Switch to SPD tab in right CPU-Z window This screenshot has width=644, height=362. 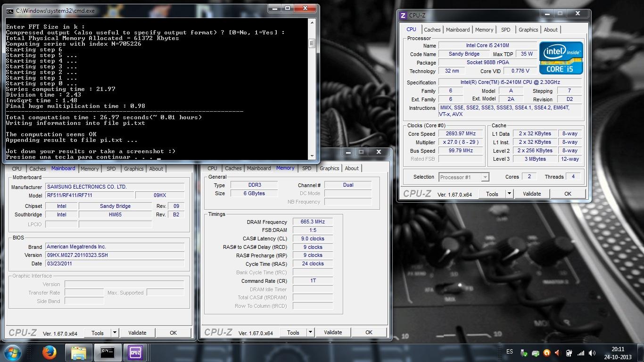coord(506,30)
